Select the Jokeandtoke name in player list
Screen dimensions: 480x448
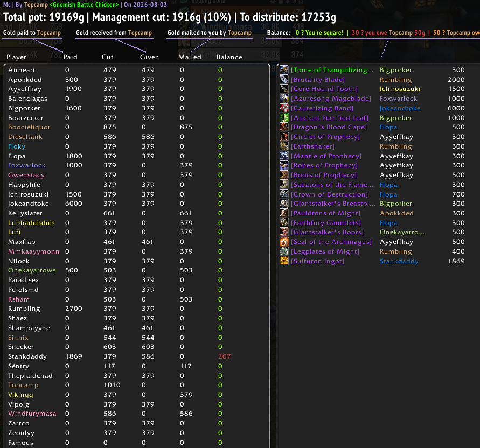(29, 204)
